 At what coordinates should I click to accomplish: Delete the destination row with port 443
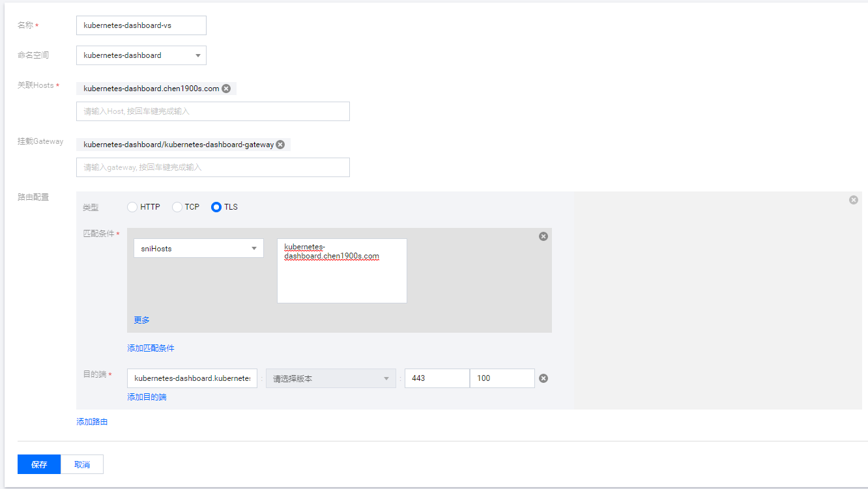click(543, 378)
